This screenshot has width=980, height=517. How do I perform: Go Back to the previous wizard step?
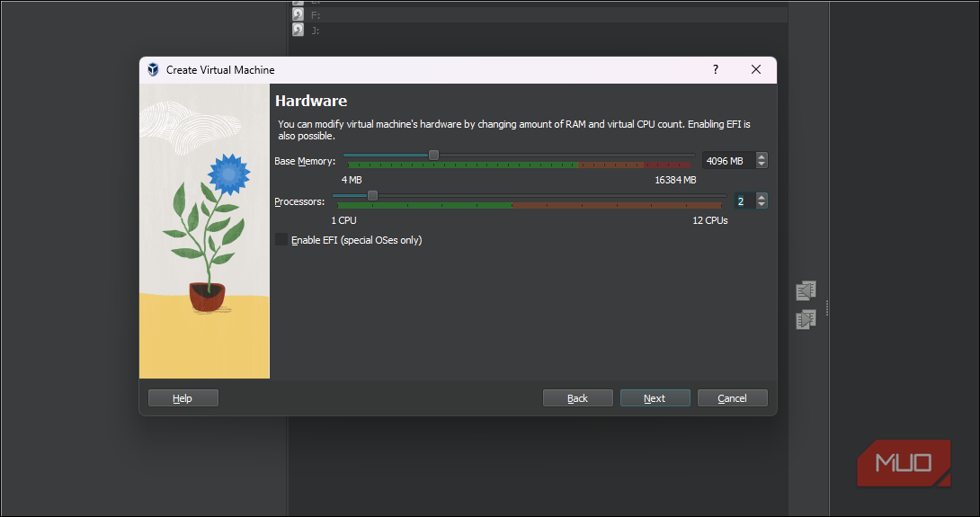[x=577, y=398]
